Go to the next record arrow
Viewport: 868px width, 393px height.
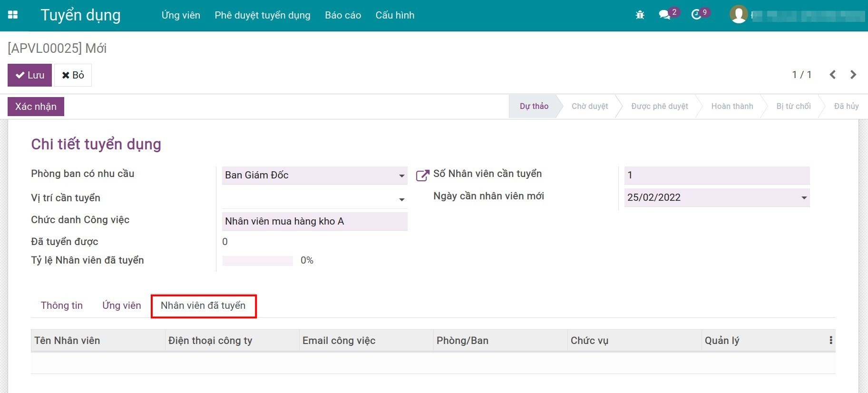coord(853,75)
